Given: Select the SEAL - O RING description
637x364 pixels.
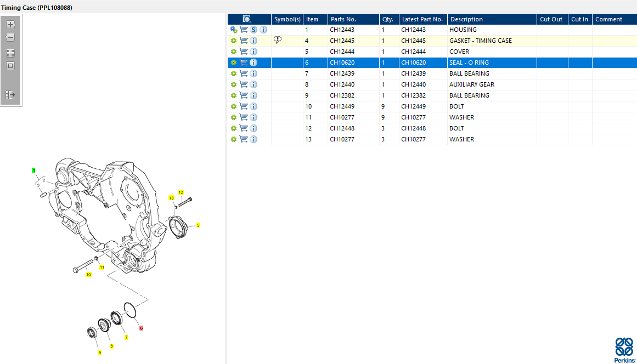Looking at the screenshot, I should pyautogui.click(x=469, y=62).
